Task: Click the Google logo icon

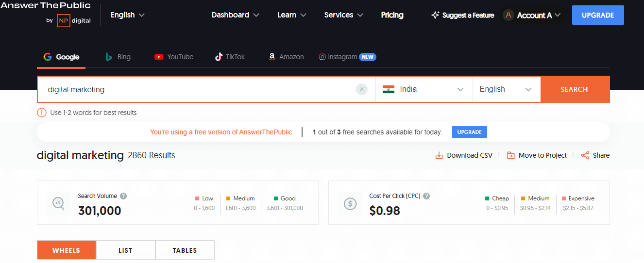Action: pyautogui.click(x=47, y=57)
